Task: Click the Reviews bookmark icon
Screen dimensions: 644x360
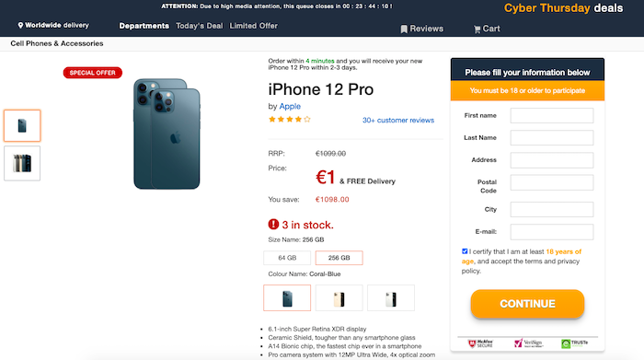Action: (x=404, y=29)
